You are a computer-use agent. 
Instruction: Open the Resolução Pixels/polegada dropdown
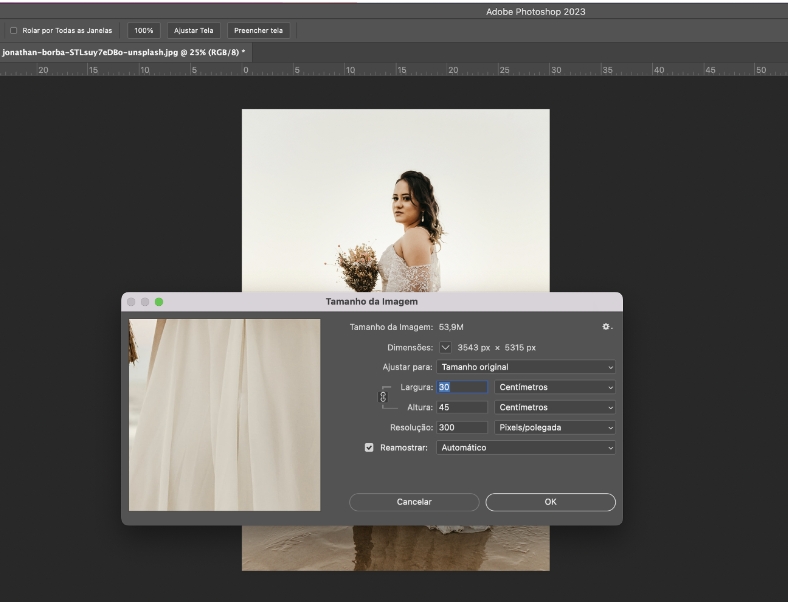pyautogui.click(x=555, y=427)
